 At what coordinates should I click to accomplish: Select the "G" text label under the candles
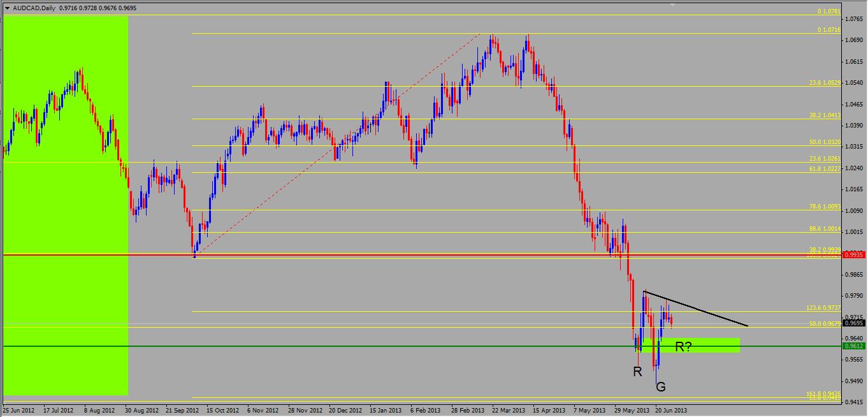click(x=661, y=386)
